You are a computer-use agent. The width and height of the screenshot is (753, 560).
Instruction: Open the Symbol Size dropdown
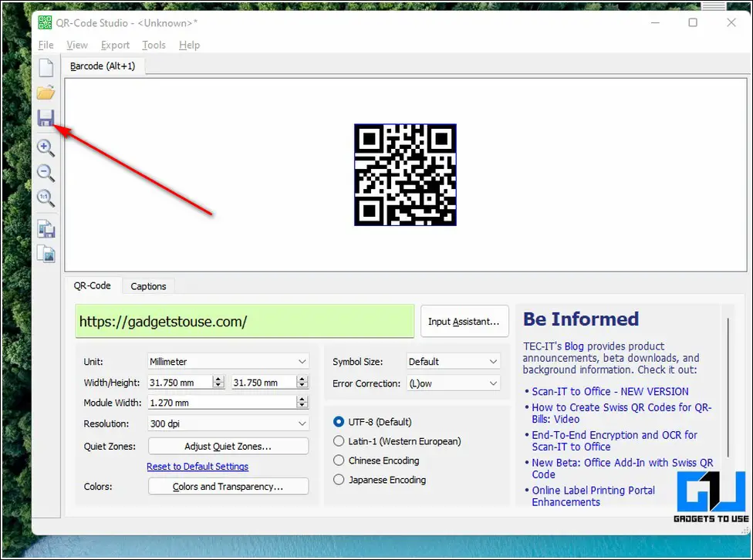coord(453,361)
